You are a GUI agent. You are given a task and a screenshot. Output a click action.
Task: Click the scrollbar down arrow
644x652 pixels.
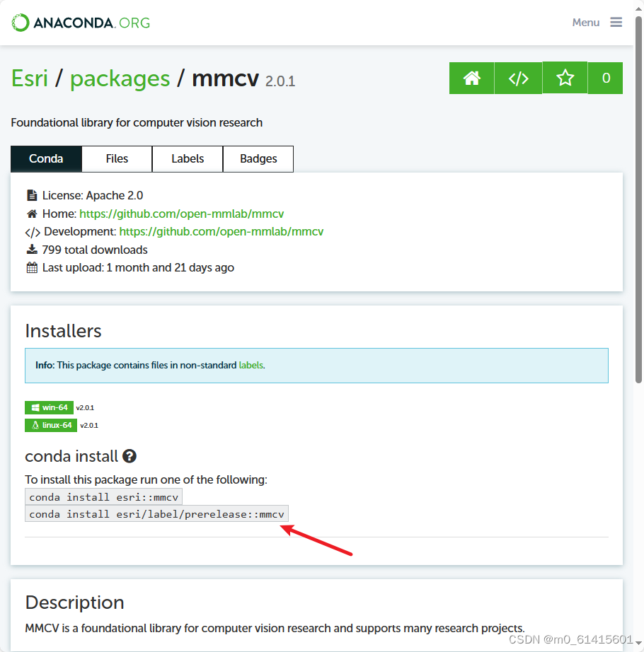[x=638, y=644]
